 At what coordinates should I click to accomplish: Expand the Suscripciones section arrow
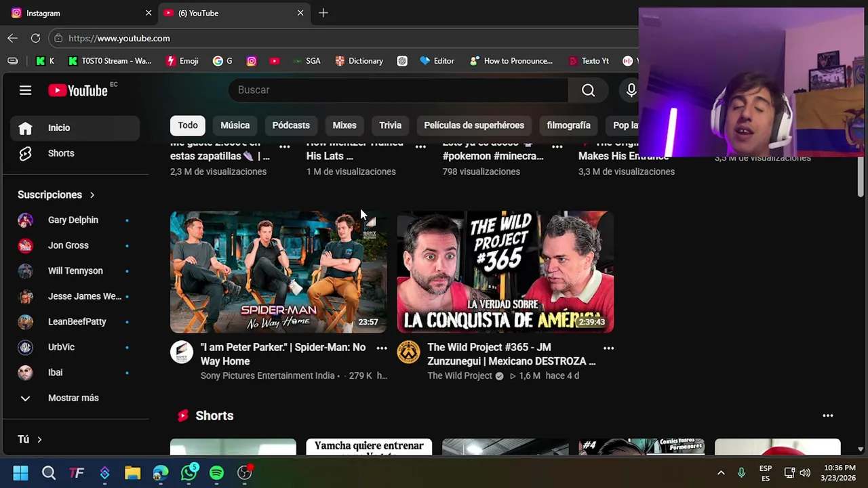pyautogui.click(x=92, y=195)
